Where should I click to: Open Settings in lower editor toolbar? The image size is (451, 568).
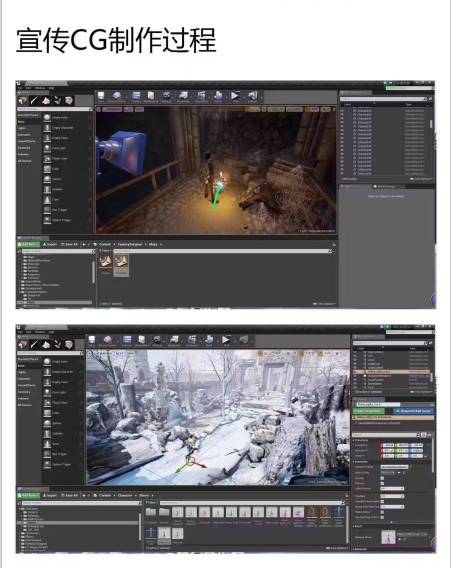[x=157, y=341]
